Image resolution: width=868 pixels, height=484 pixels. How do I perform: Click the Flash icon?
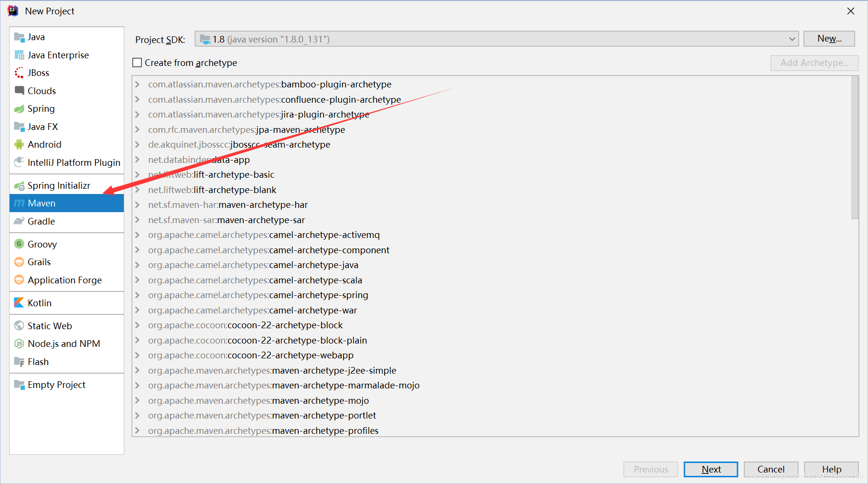[19, 362]
